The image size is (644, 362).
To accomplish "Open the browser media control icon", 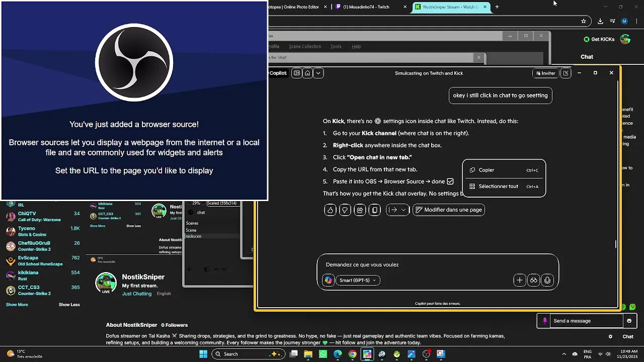I will [x=612, y=21].
